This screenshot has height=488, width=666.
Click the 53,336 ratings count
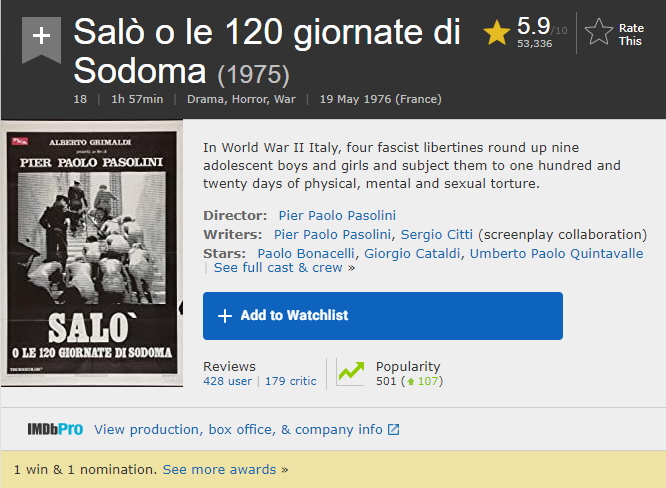536,43
